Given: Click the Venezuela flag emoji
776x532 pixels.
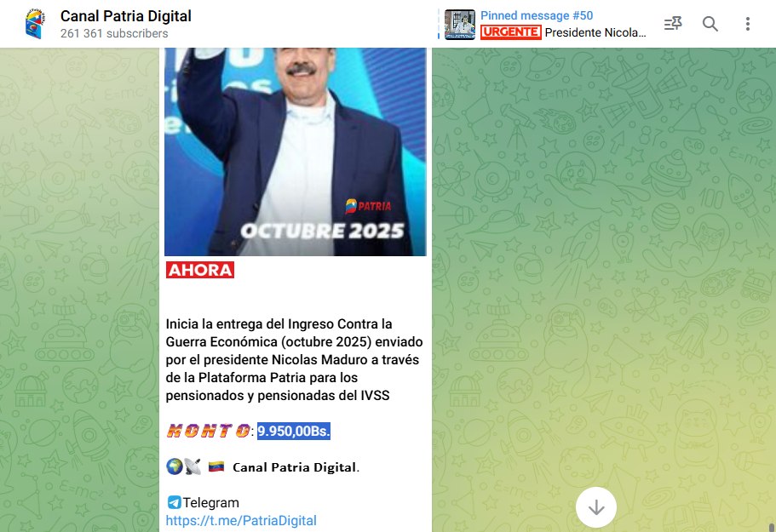Looking at the screenshot, I should coord(216,466).
